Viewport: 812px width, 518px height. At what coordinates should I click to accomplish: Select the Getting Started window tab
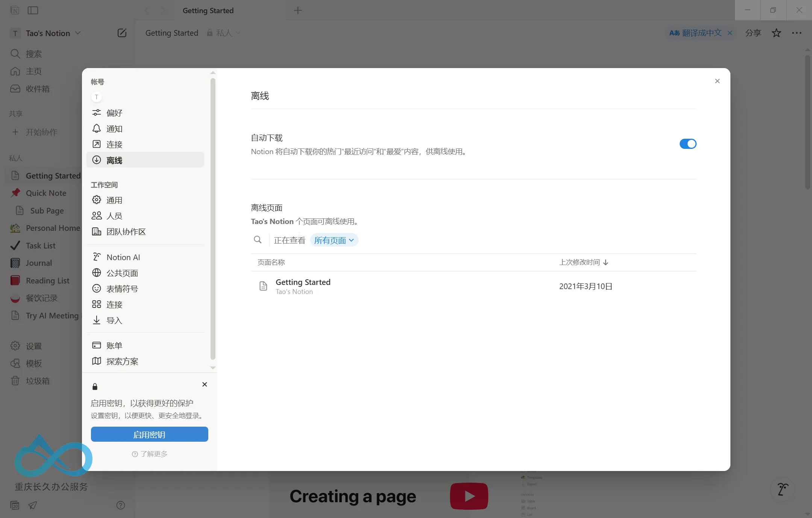tap(230, 10)
